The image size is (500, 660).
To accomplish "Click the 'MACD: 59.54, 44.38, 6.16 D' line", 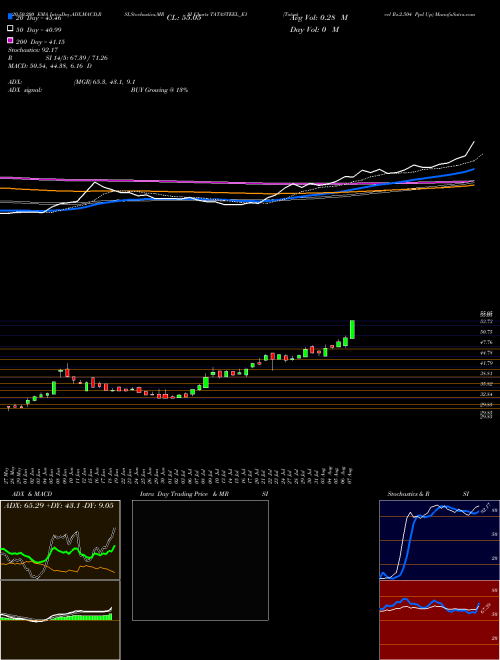I will coord(50,66).
